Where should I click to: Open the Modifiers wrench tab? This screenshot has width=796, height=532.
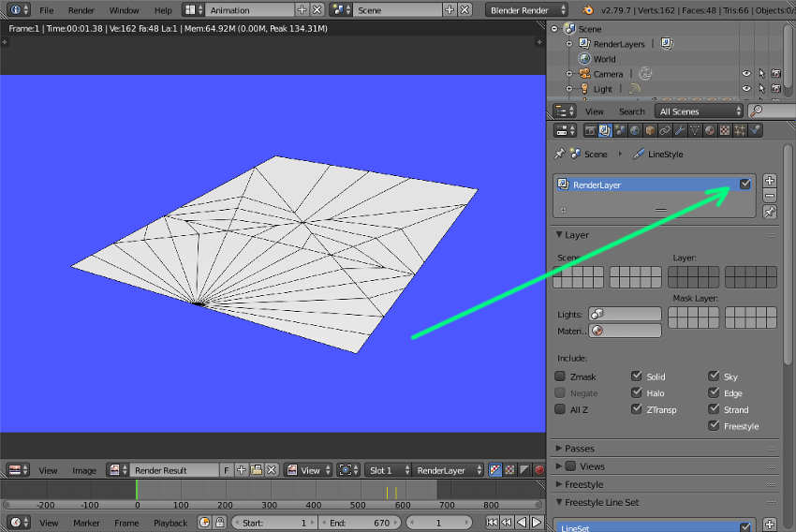coord(680,130)
